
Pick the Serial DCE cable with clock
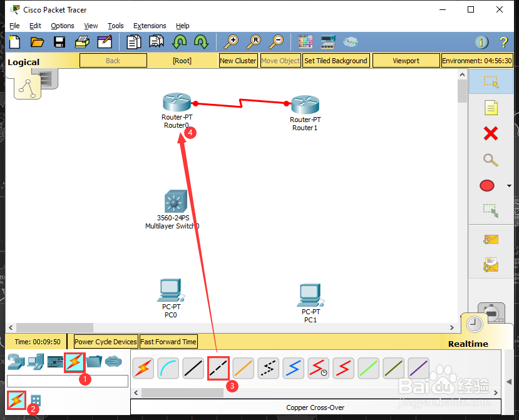pyautogui.click(x=319, y=368)
